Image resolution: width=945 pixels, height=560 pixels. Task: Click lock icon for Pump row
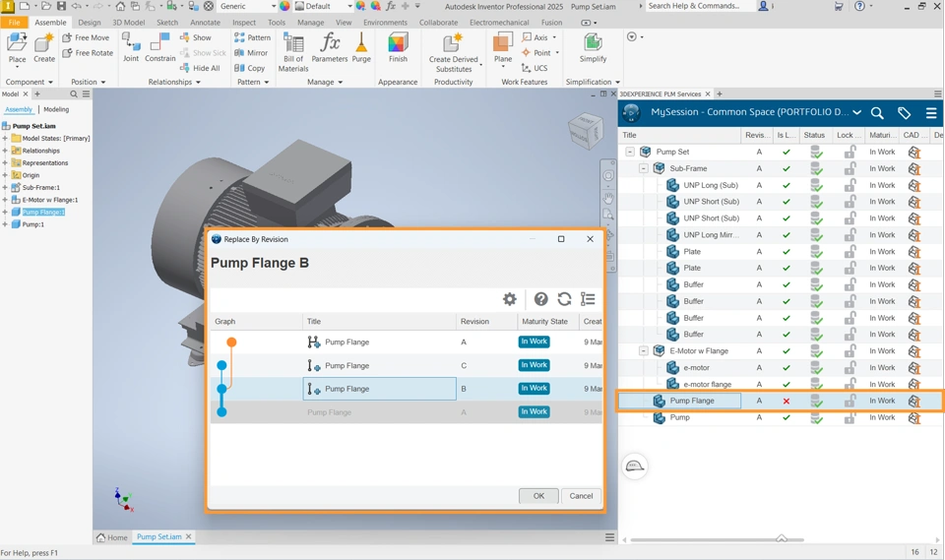pyautogui.click(x=850, y=417)
